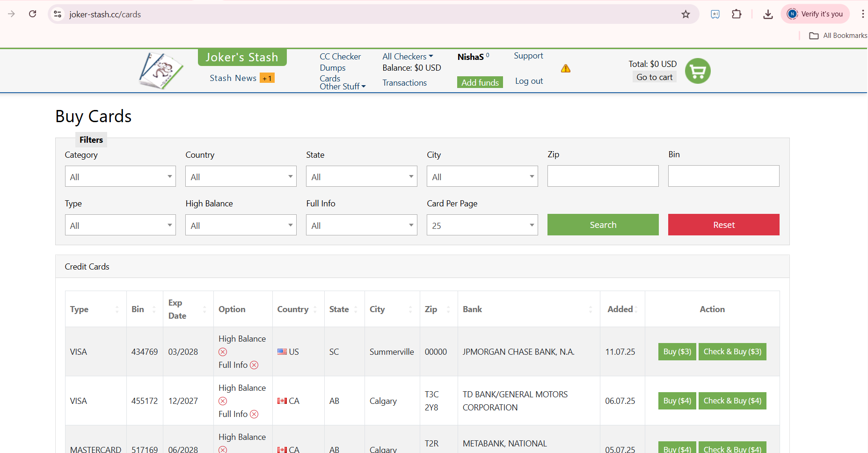Click the green shopping cart icon
868x453 pixels.
click(698, 71)
